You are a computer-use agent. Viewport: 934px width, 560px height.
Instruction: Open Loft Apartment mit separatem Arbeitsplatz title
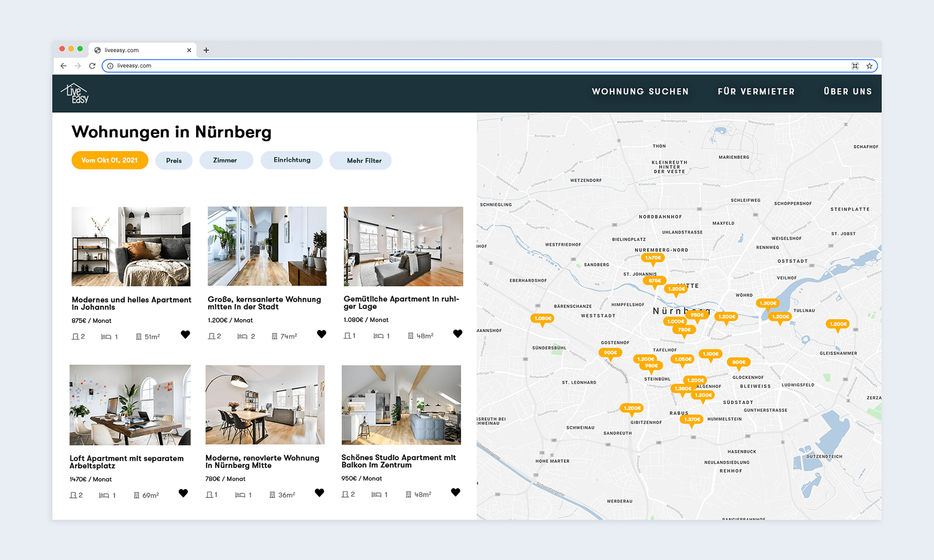(x=126, y=462)
